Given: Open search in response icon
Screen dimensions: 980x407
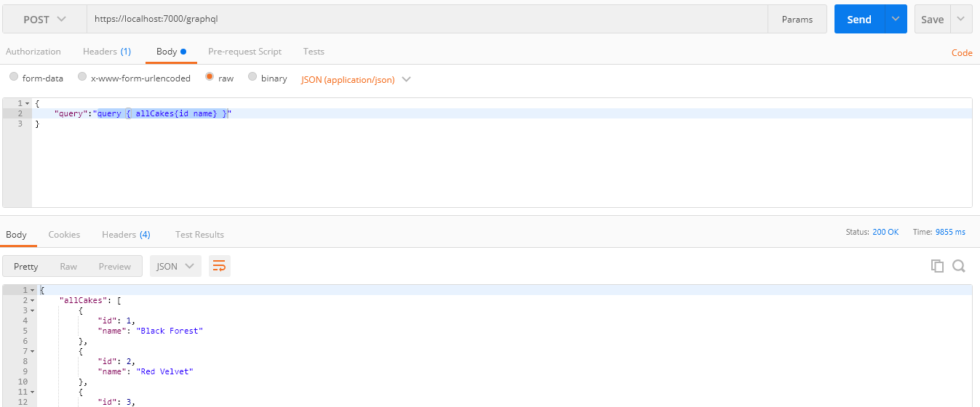Looking at the screenshot, I should coord(959,266).
